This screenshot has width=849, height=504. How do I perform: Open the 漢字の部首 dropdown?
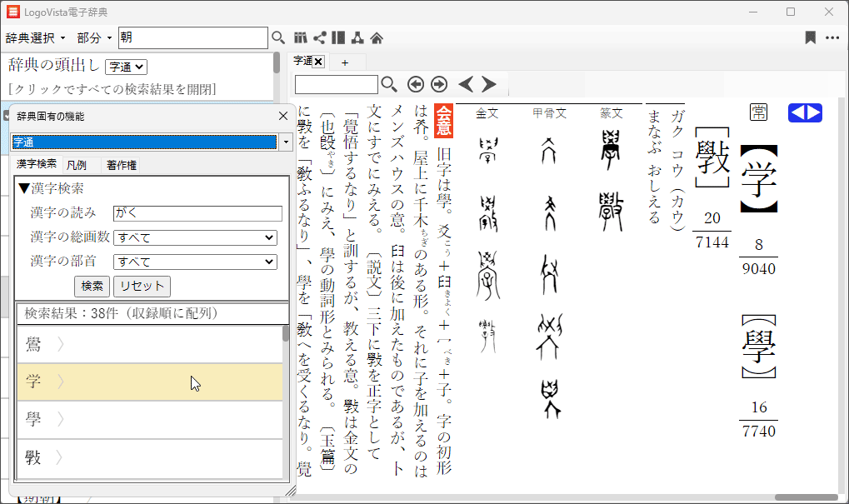click(195, 262)
